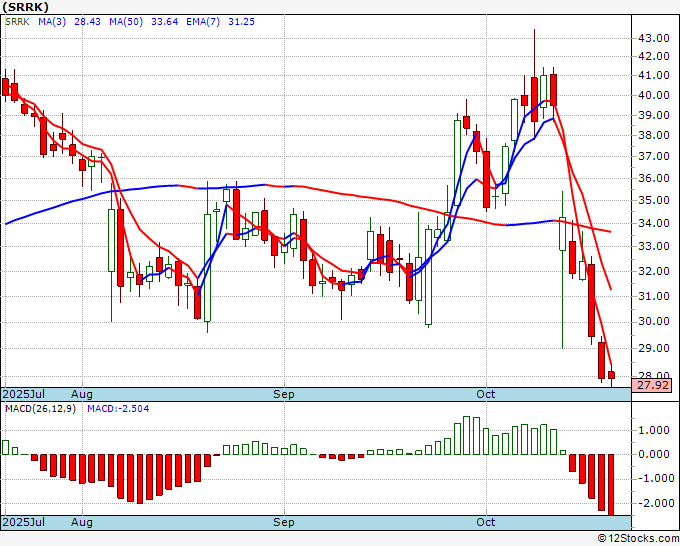The image size is (680, 546).
Task: Click the 1.000 MACD axis label
Action: 654,430
